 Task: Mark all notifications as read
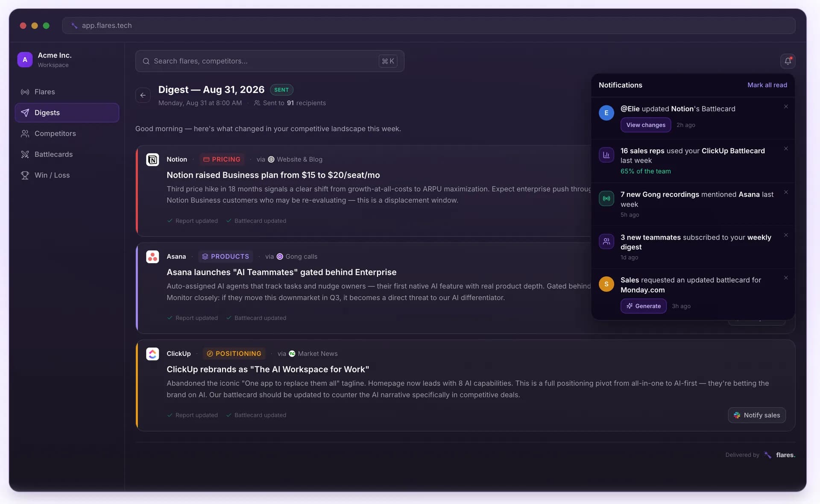pyautogui.click(x=767, y=85)
